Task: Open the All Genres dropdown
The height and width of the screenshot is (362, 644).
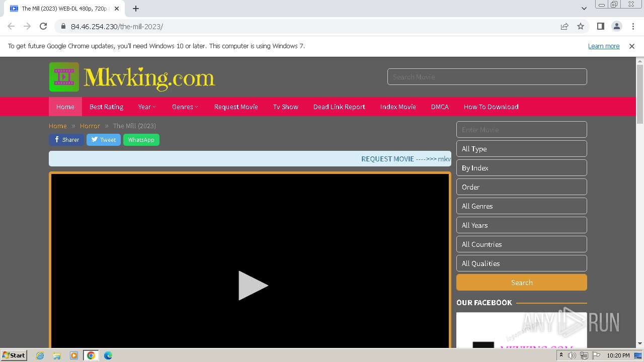Action: 522,206
